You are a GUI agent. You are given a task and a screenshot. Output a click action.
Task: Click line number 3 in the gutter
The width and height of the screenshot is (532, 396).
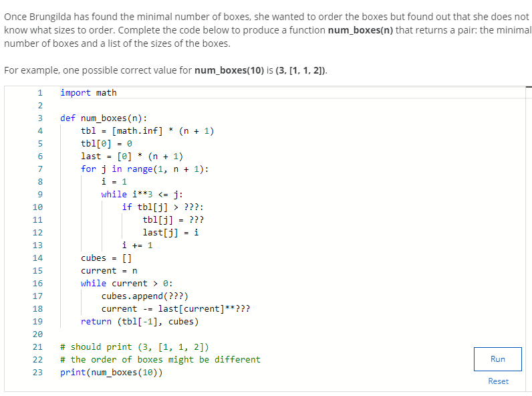point(40,118)
